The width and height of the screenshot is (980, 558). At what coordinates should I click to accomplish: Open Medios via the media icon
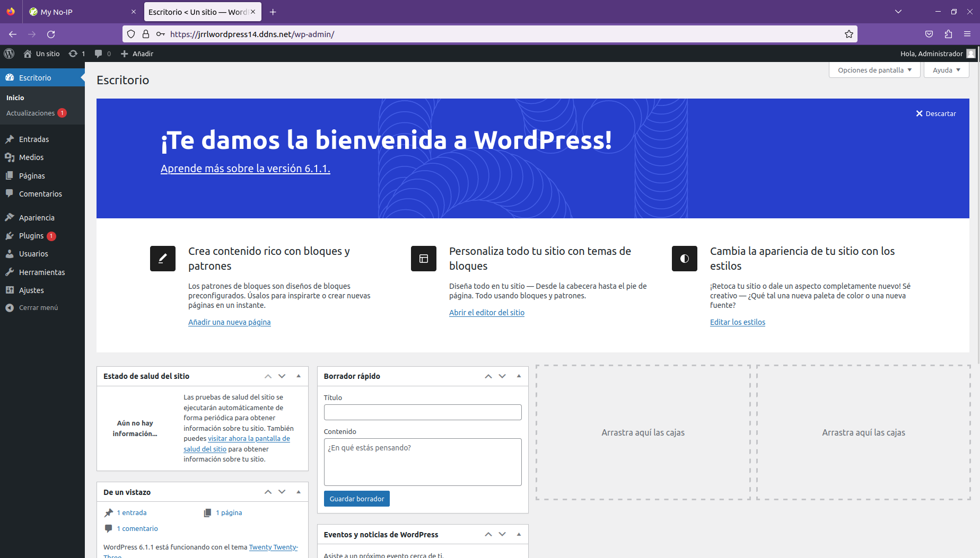coord(11,157)
